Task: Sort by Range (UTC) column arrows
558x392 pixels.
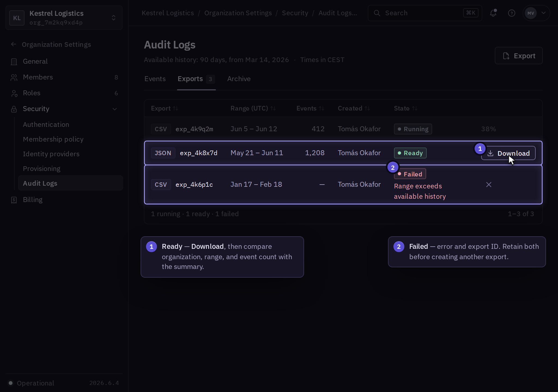Action: pos(273,108)
